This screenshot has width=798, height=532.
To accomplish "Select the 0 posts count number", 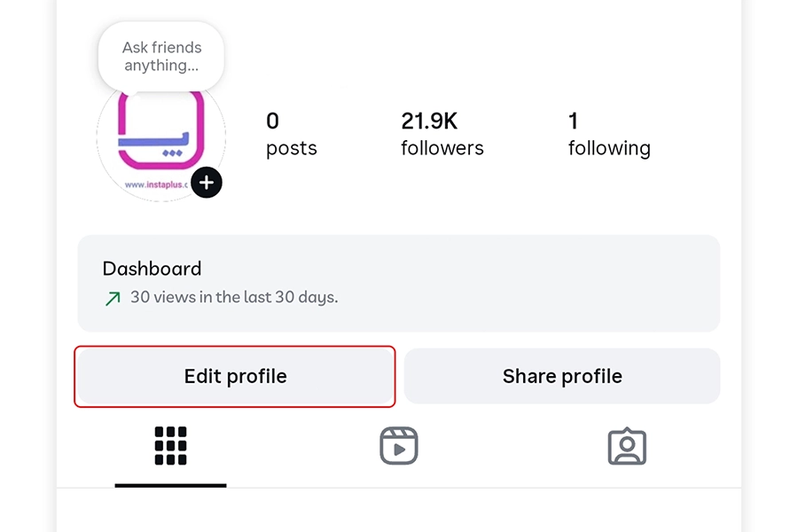I will (272, 121).
